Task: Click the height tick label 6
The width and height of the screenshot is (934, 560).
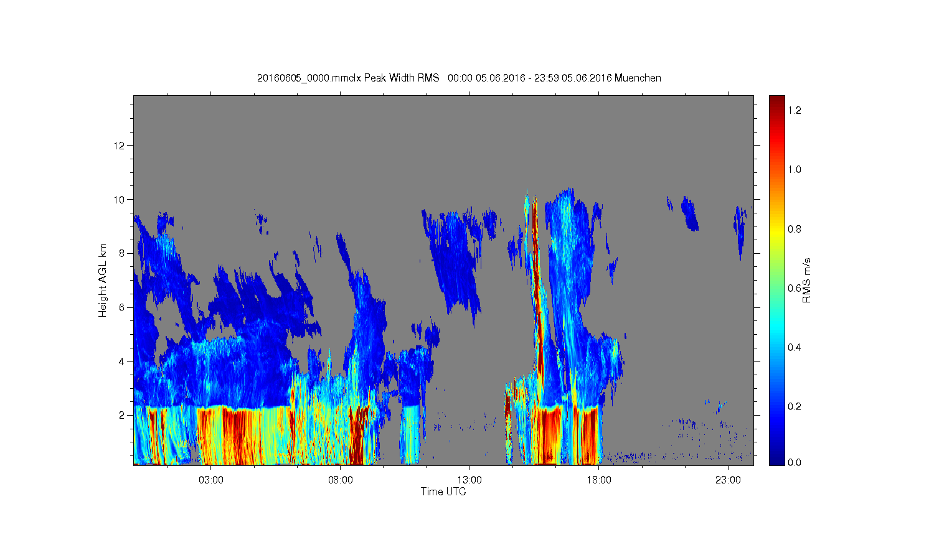Action: [122, 307]
